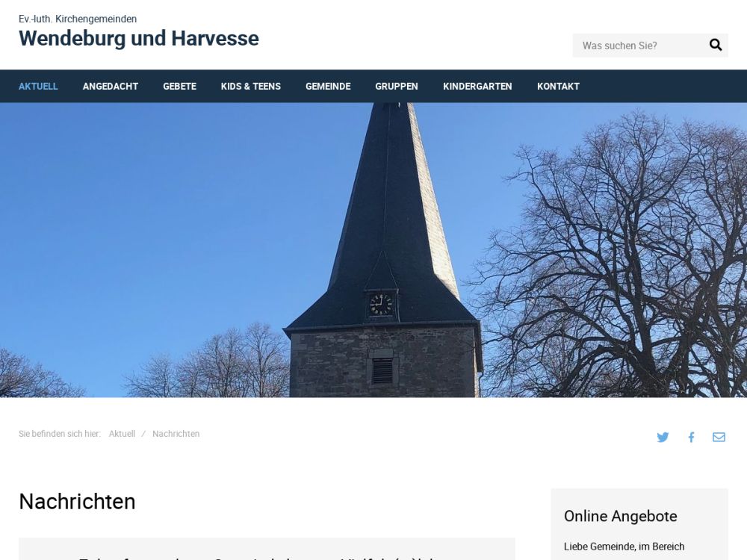Follow the Aktuell breadcrumb link
Screen dimensions: 747x560
tap(122, 434)
